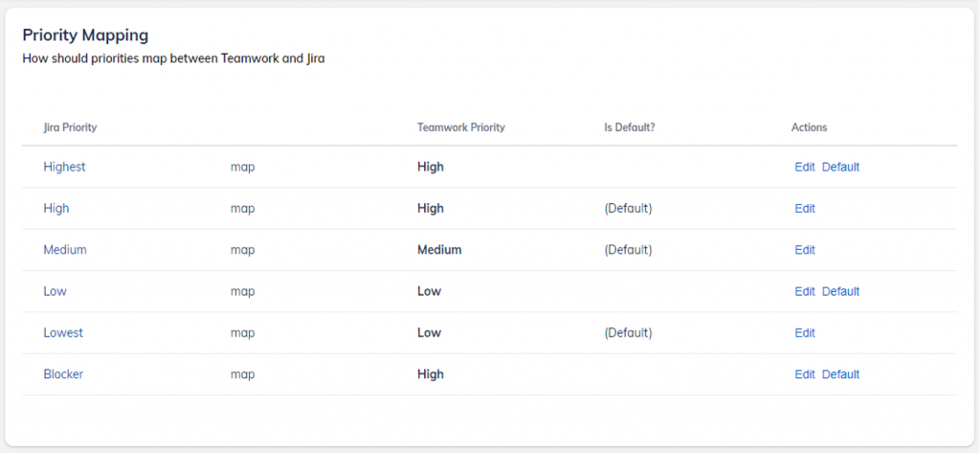Viewport: 980px width, 453px height.
Task: Set Blocker row as Default
Action: coord(840,374)
